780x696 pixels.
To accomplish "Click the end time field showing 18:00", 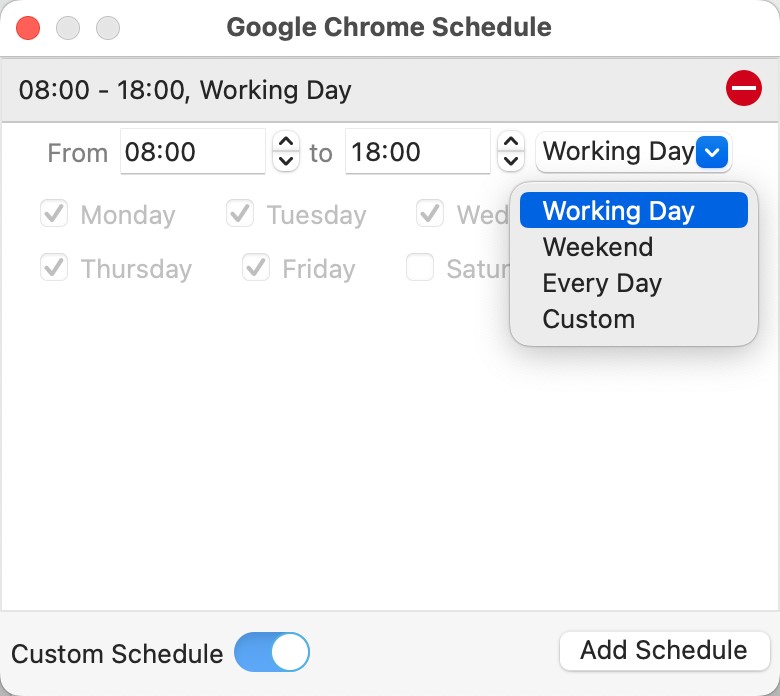I will (417, 153).
